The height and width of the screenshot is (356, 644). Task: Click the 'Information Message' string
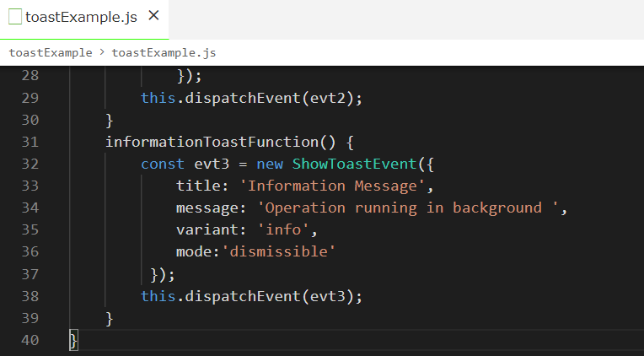(332, 186)
